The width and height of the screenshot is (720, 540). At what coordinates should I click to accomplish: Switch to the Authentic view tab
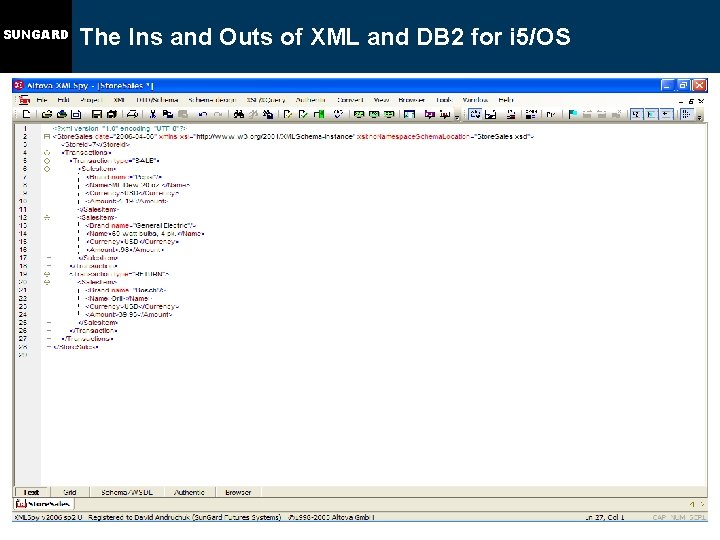189,492
